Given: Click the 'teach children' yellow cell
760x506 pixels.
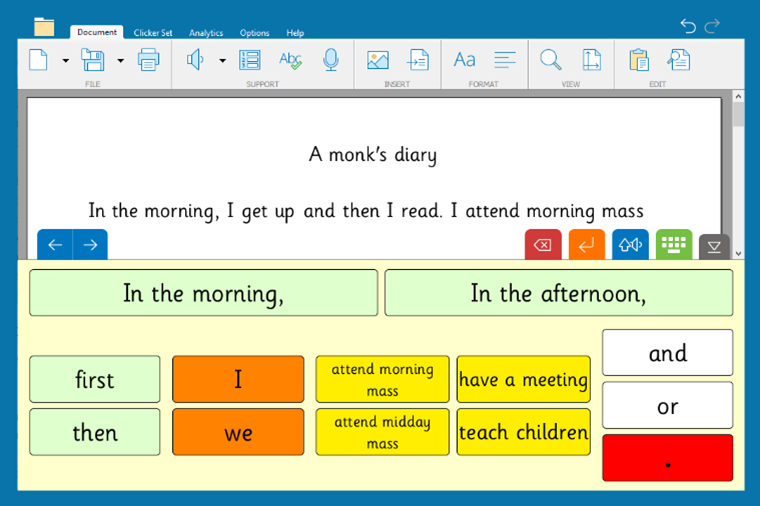Looking at the screenshot, I should click(523, 432).
